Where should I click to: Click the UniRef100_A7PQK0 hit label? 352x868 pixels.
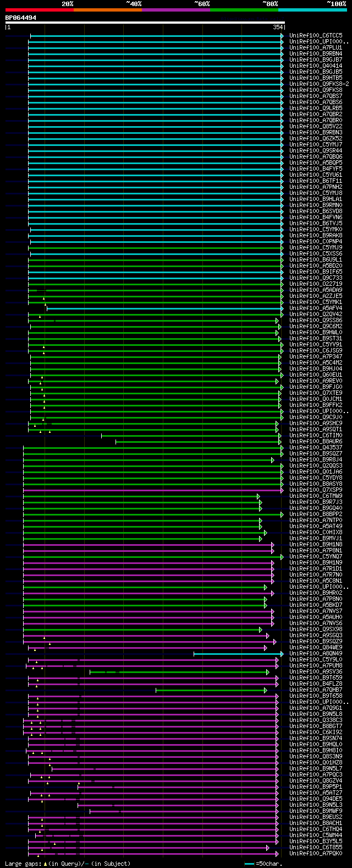[316, 853]
